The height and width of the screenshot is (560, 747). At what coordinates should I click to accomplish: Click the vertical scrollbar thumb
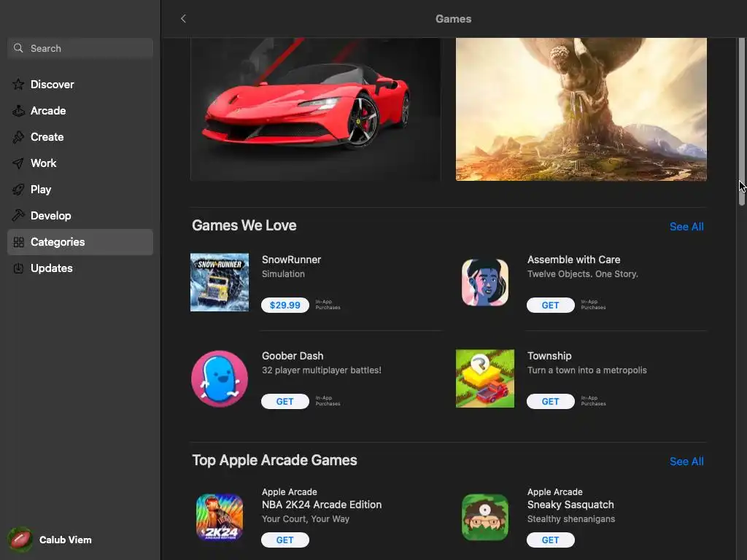(x=741, y=122)
